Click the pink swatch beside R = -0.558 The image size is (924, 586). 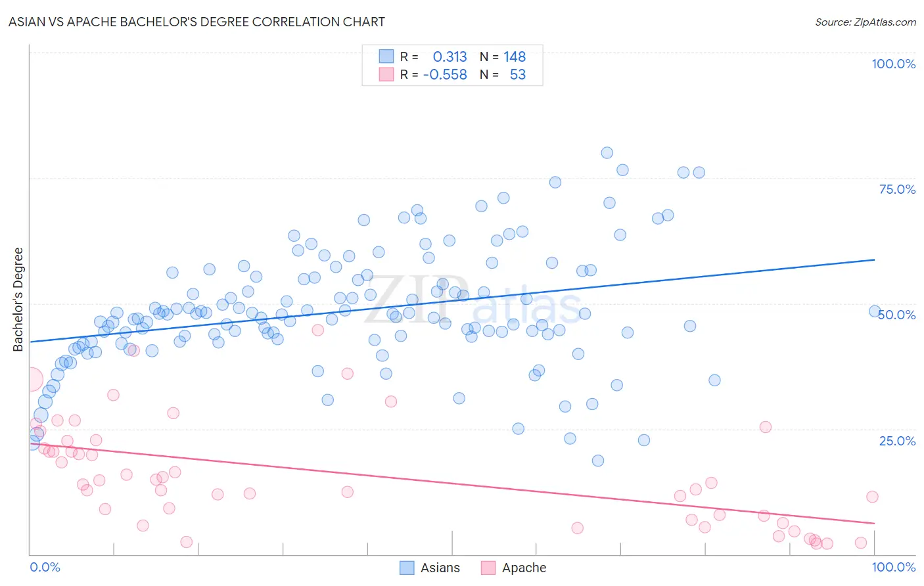(386, 74)
